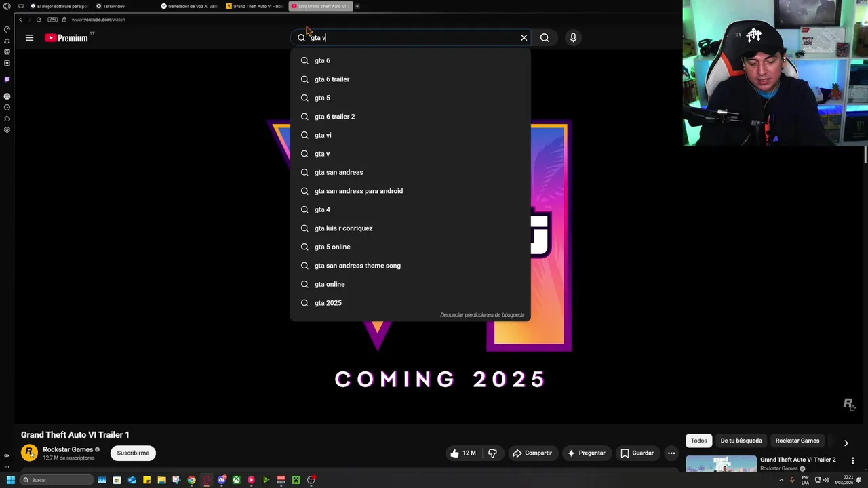
Task: Select the 'Rockstar Games' filter chip
Action: pos(797,441)
